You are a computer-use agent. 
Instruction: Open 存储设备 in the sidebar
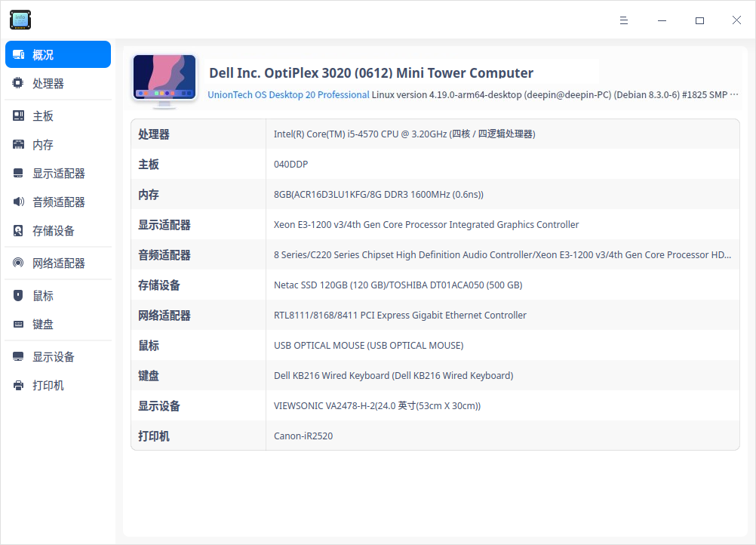pyautogui.click(x=58, y=230)
